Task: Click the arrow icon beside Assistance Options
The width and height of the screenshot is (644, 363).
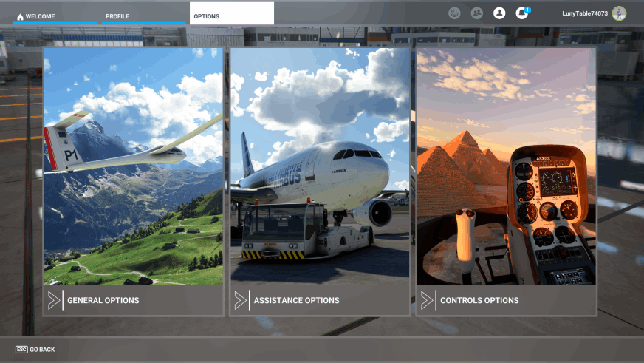Action: [240, 300]
